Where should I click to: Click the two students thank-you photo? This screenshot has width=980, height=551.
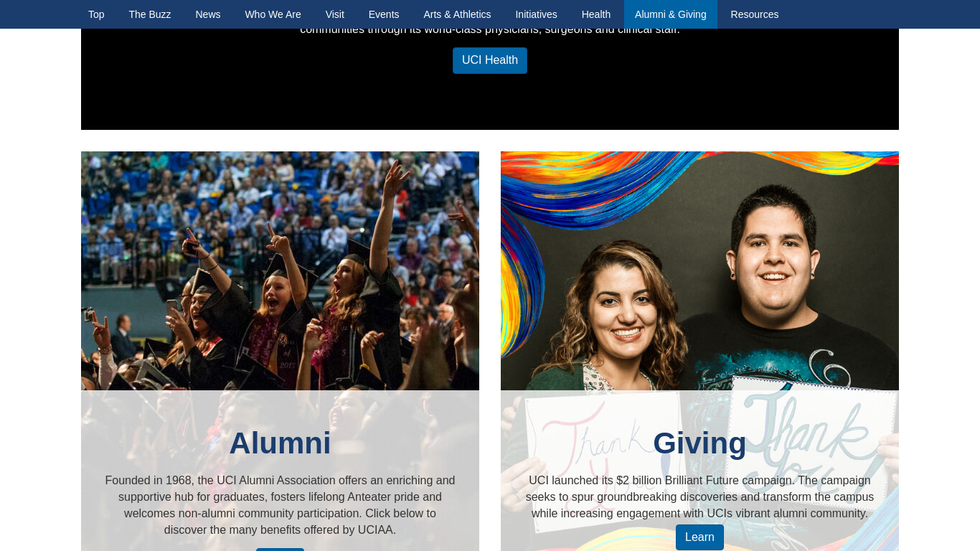[699, 270]
